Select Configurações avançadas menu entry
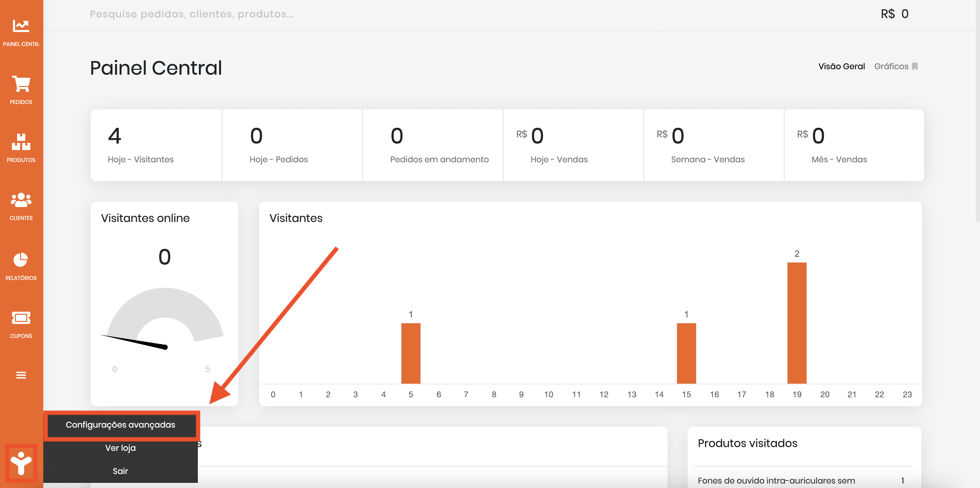The image size is (980, 488). click(x=120, y=425)
